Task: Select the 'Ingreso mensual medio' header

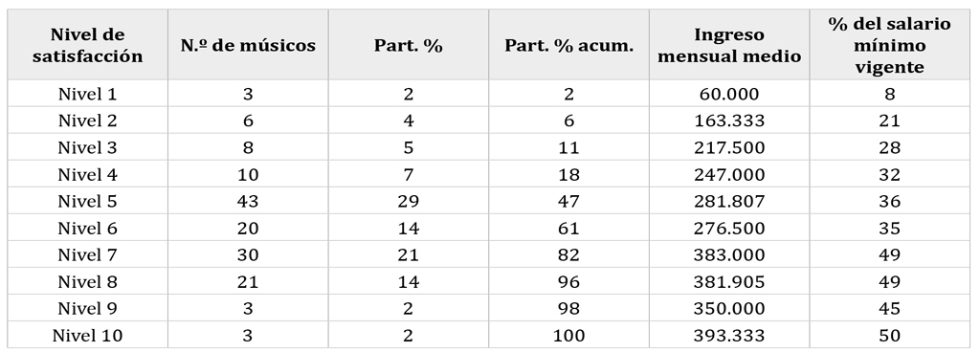Action: coord(729,45)
